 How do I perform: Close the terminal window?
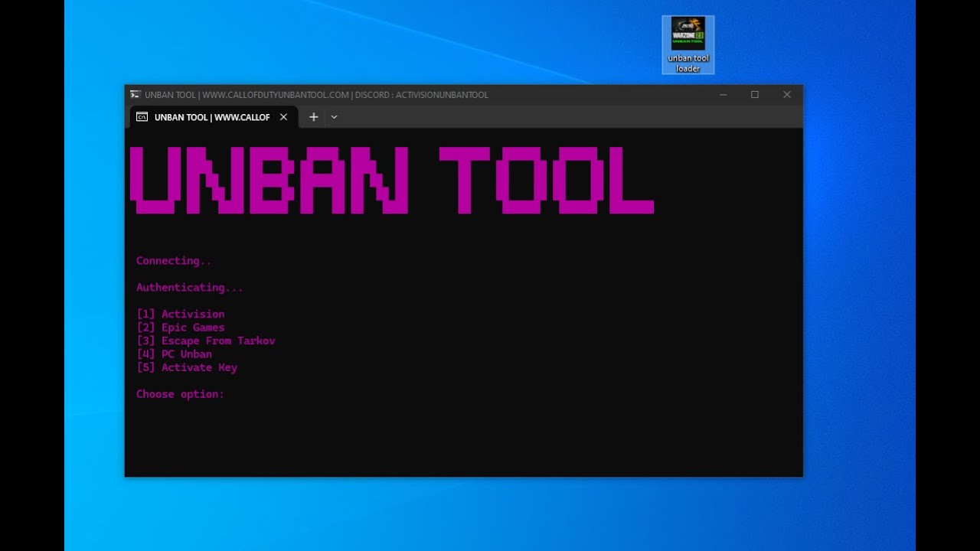tap(787, 95)
